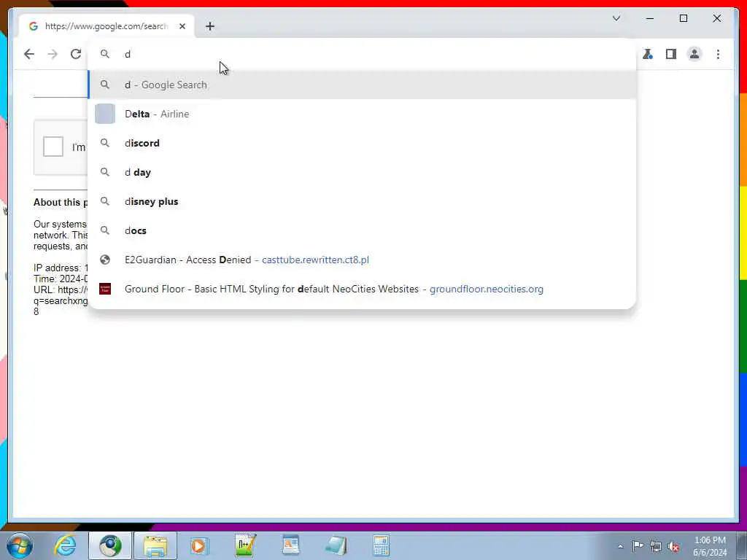
Task: Click the globe icon beside E2Guardian
Action: coord(105,260)
